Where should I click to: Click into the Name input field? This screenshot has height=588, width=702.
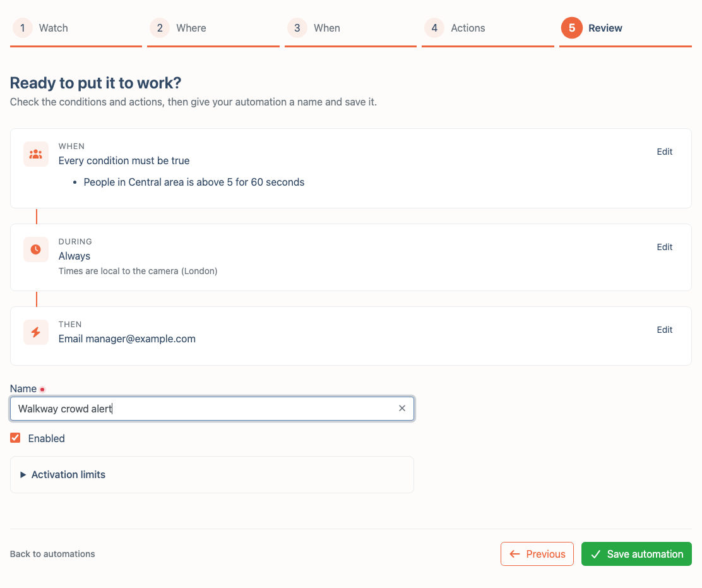tap(211, 409)
